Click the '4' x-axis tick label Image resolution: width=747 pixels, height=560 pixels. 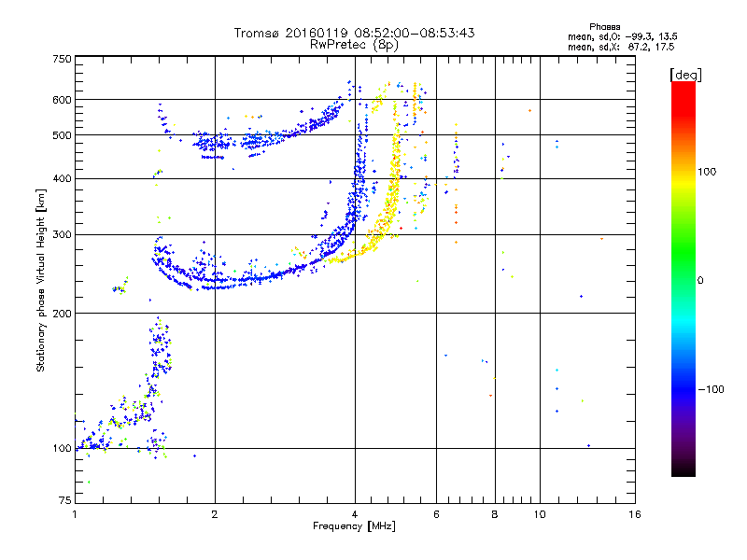(x=355, y=514)
